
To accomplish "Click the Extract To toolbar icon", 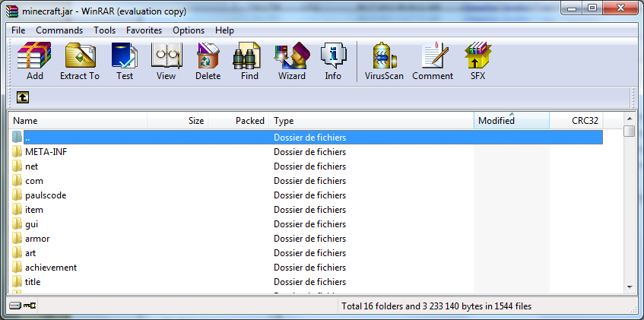I will [x=81, y=55].
